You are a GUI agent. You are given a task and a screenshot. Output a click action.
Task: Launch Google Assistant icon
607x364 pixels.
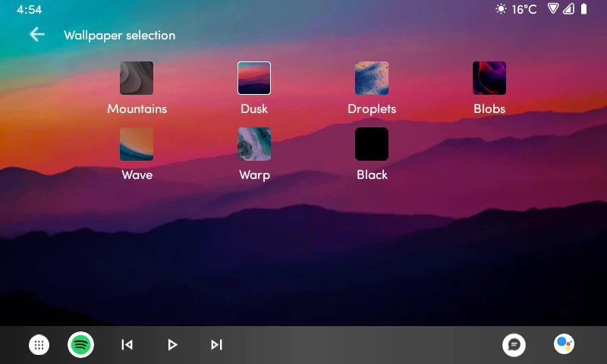(x=564, y=345)
